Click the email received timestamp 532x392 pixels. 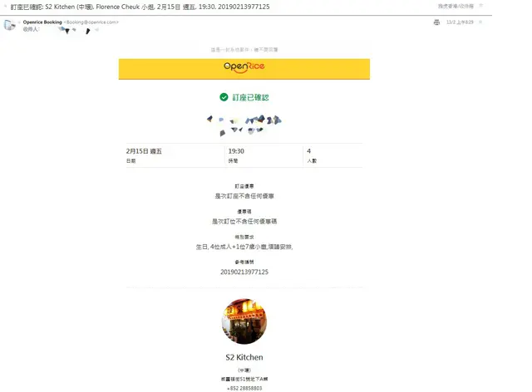[460, 22]
